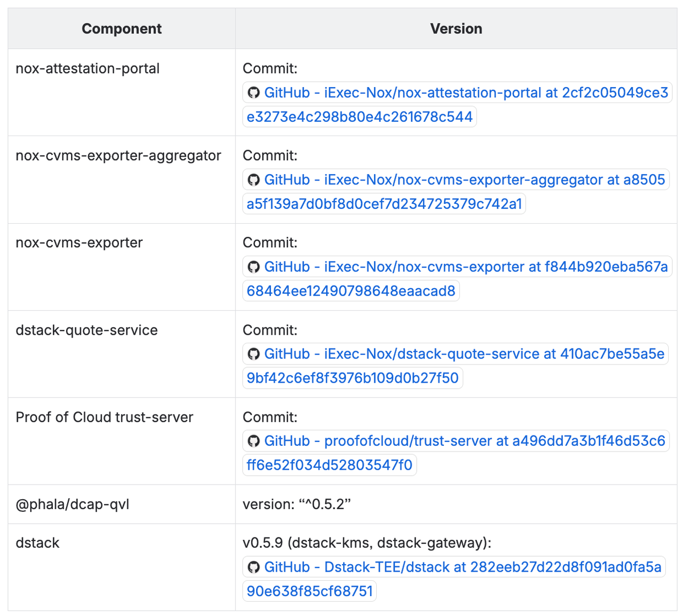683x616 pixels.
Task: Click GitHub icon beside nox-cvms-exporter-aggregator link
Action: click(254, 180)
